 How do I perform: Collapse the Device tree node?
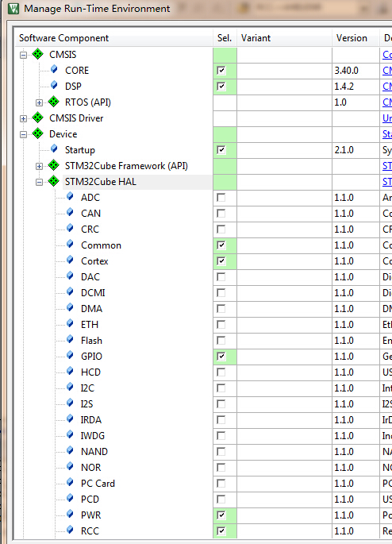pos(23,134)
